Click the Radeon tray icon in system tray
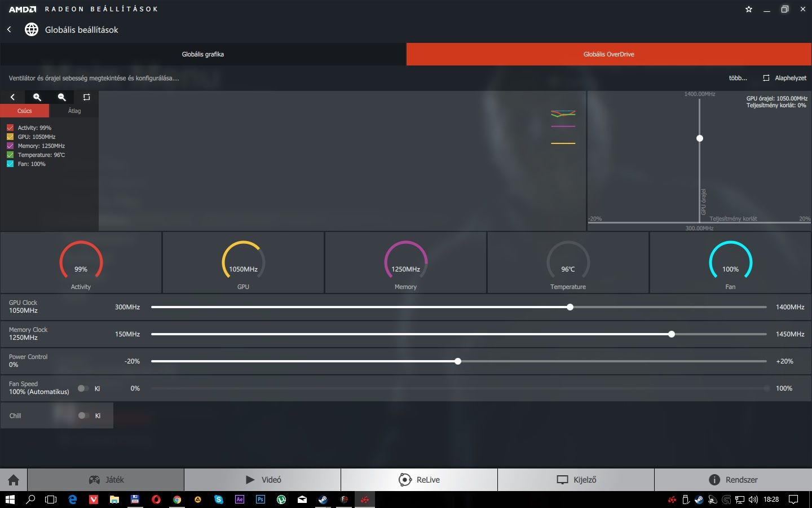Viewport: 812px width, 508px height. [x=672, y=500]
